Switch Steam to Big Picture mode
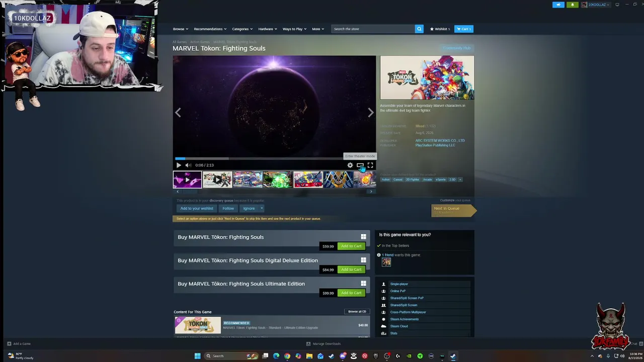Screen dimensions: 644x362 (617, 5)
